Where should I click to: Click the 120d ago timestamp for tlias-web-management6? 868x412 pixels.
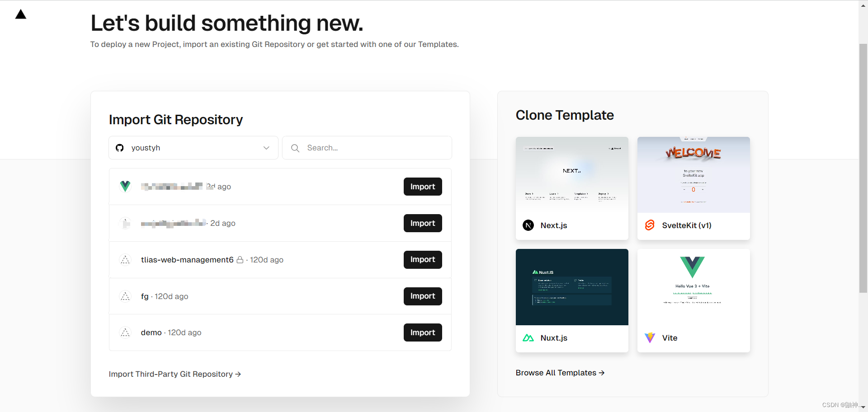coord(267,260)
